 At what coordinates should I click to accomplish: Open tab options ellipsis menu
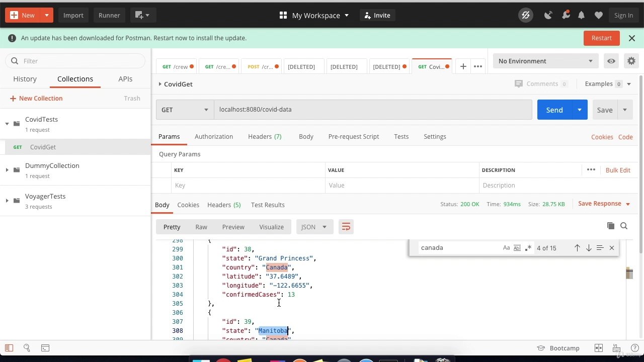[x=478, y=66]
